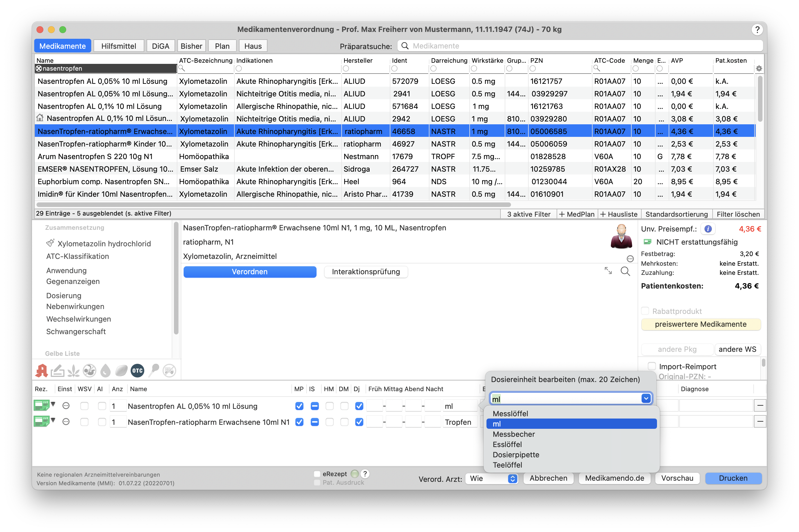Image resolution: width=799 pixels, height=532 pixels.
Task: Click the dark OTC badge icon
Action: click(137, 371)
